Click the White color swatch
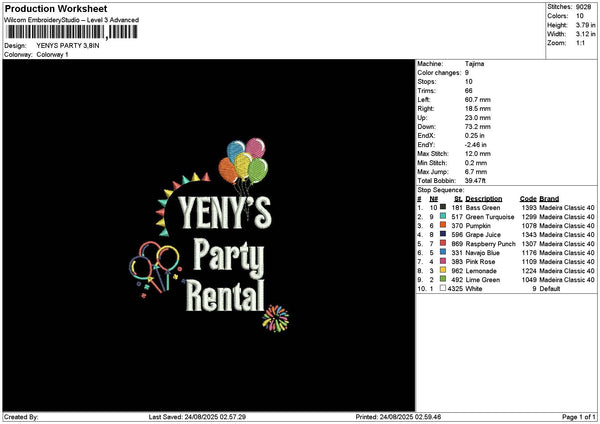This screenshot has height=424, width=600. coord(443,288)
